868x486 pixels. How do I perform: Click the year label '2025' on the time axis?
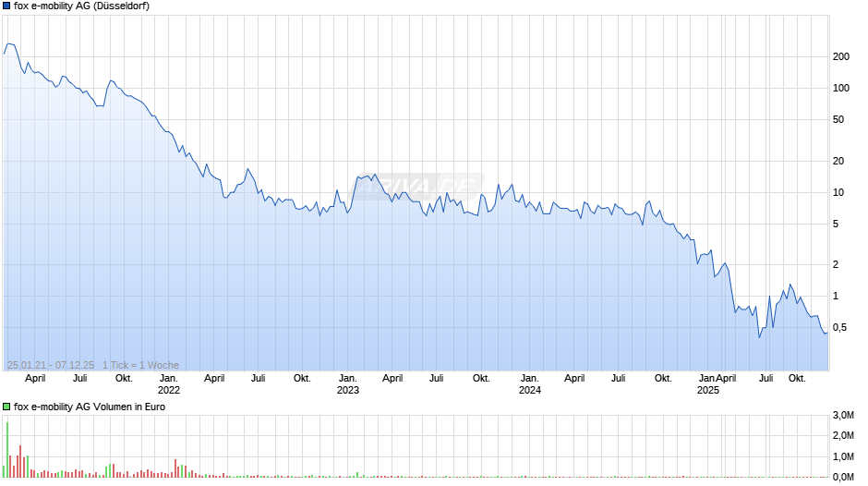(708, 390)
